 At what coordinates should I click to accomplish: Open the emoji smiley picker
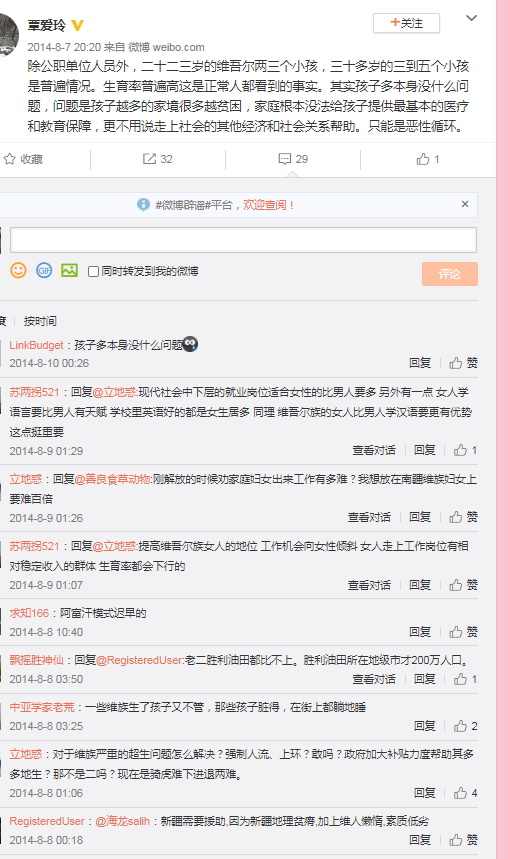coord(18,271)
